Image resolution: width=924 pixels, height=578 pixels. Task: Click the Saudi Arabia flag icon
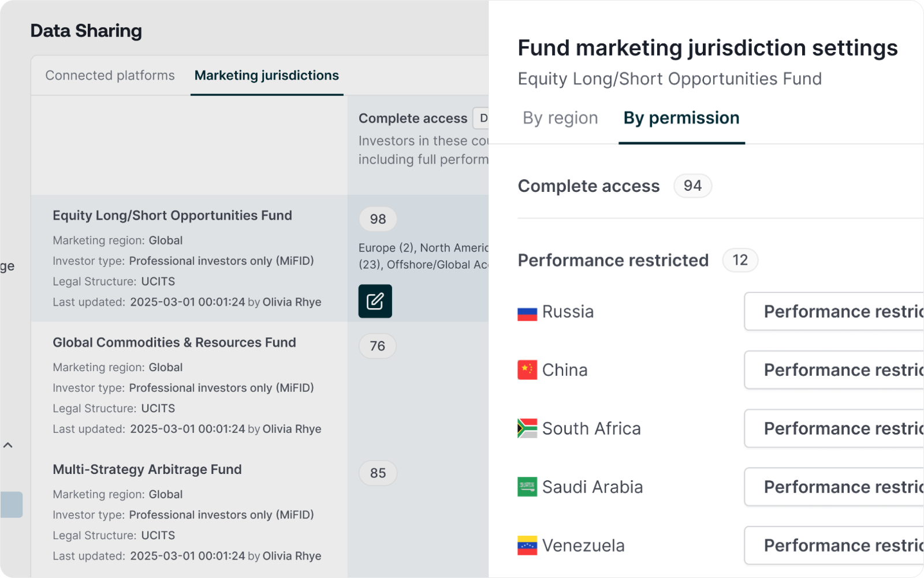click(x=527, y=487)
